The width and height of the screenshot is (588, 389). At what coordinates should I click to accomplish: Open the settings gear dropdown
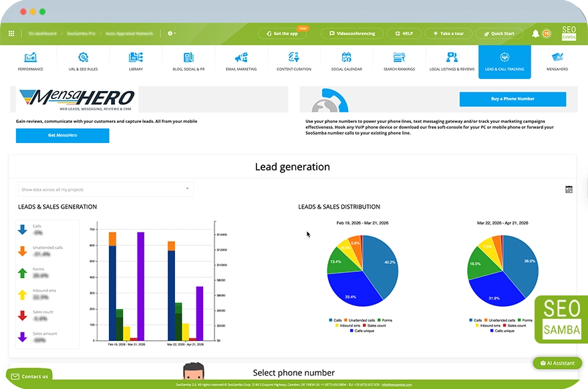[171, 33]
